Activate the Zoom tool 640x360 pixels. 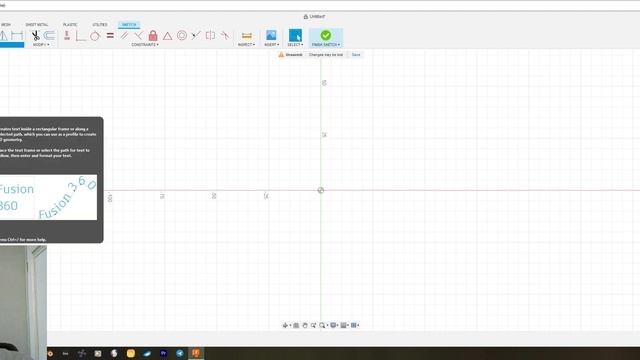313,325
